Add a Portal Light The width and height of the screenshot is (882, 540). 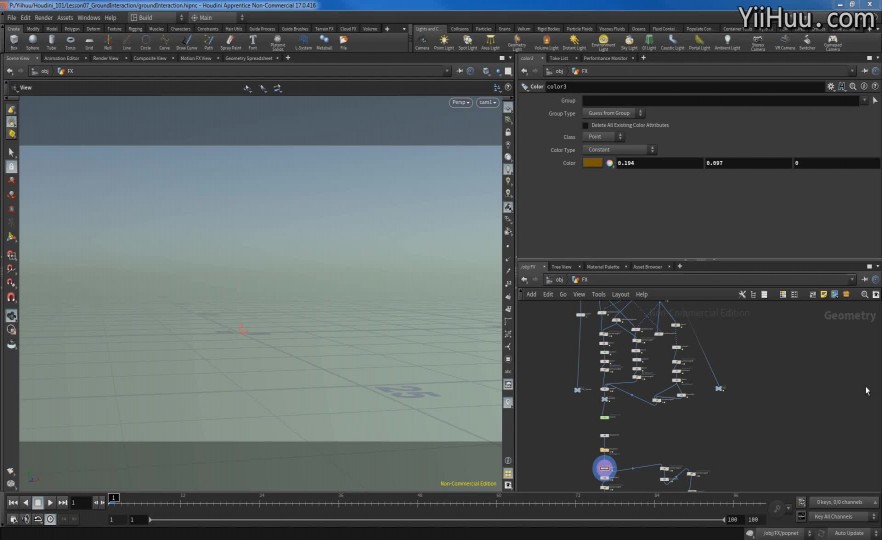point(699,43)
